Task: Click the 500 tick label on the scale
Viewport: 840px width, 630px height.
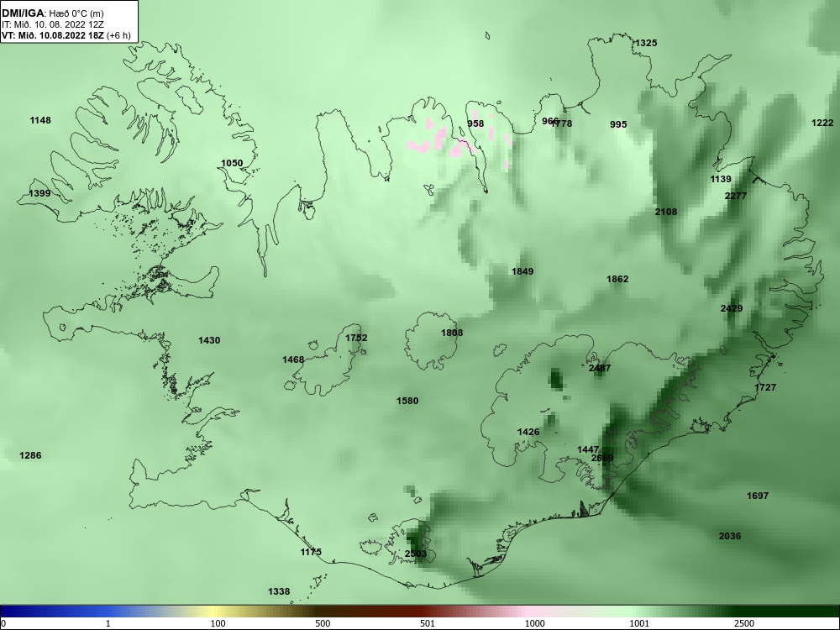Action: [323, 623]
